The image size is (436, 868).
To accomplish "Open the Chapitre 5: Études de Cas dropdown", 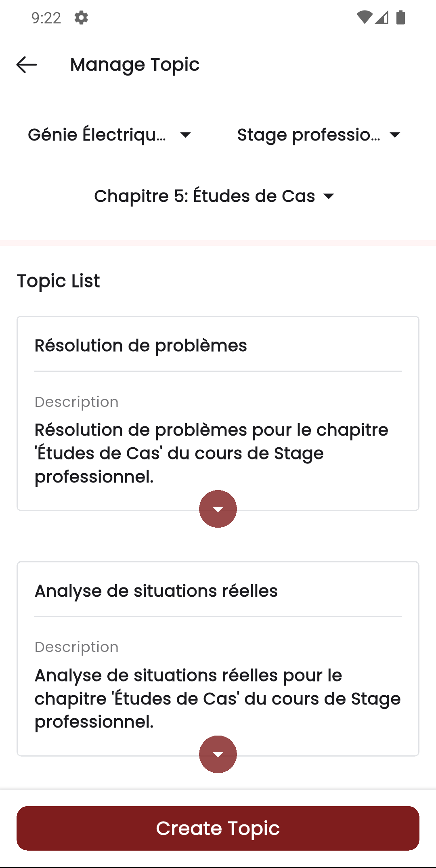I will tap(215, 196).
